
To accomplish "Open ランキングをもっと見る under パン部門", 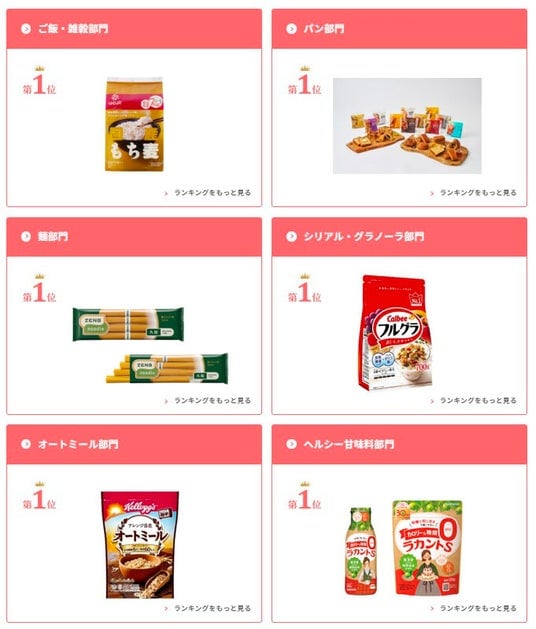I will pos(473,193).
